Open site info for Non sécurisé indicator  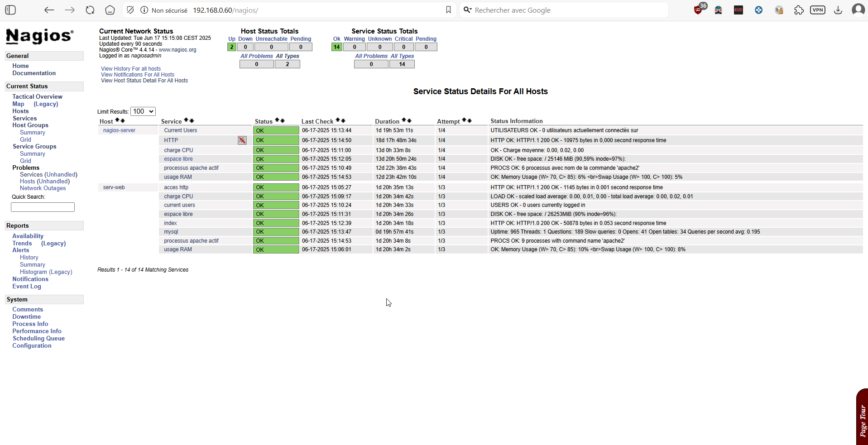[x=144, y=10]
